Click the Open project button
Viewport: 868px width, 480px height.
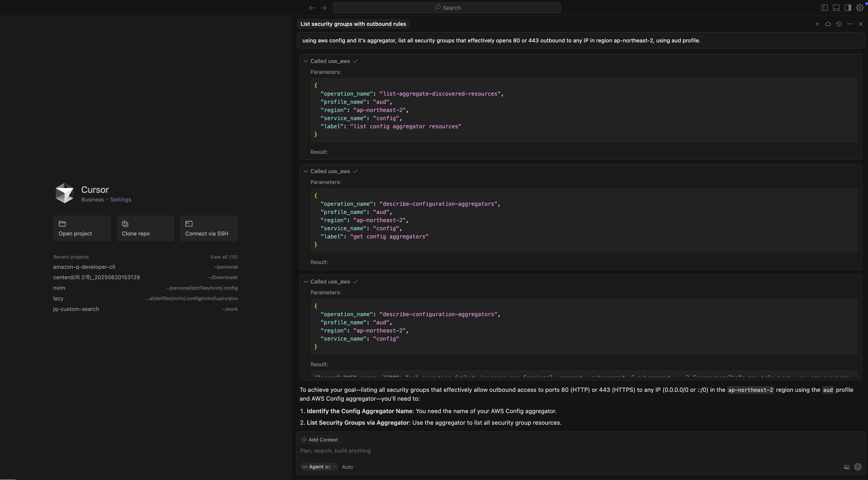pos(82,228)
